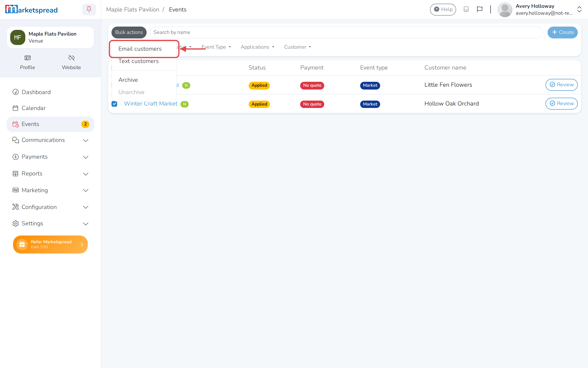Open the account switcher chevron next to Avery Holloway
The width and height of the screenshot is (588, 368).
[579, 9]
